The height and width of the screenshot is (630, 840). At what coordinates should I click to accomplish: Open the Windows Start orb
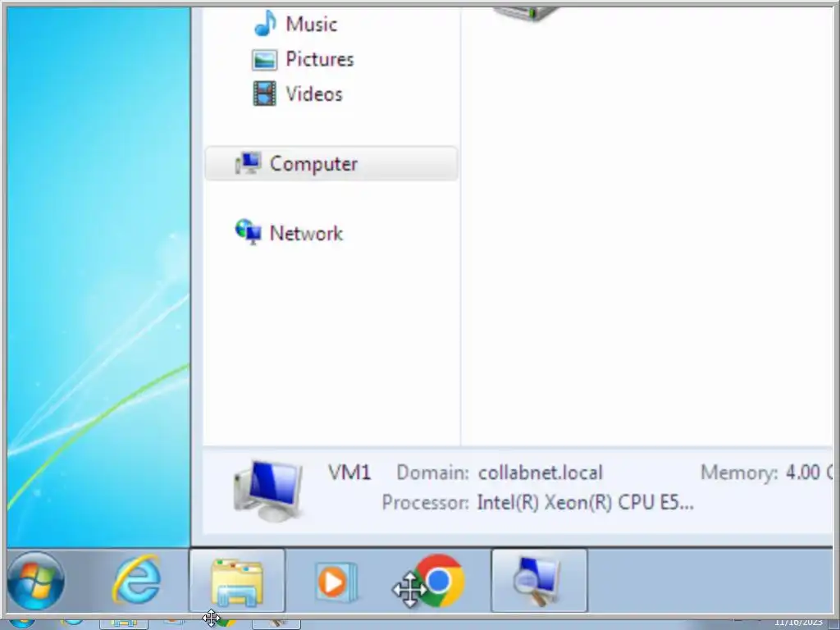pyautogui.click(x=36, y=582)
